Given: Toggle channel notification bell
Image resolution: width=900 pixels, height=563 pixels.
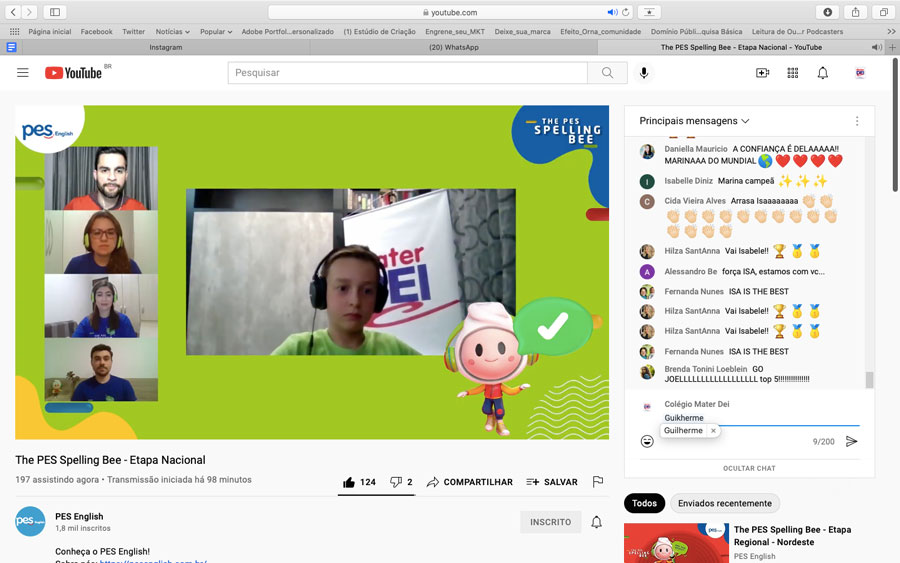Looking at the screenshot, I should point(596,522).
